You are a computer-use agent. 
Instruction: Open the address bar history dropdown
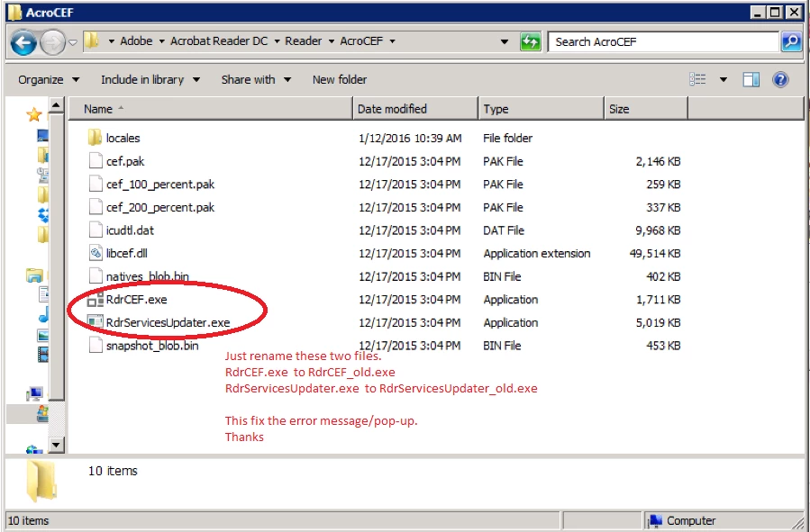pyautogui.click(x=505, y=41)
